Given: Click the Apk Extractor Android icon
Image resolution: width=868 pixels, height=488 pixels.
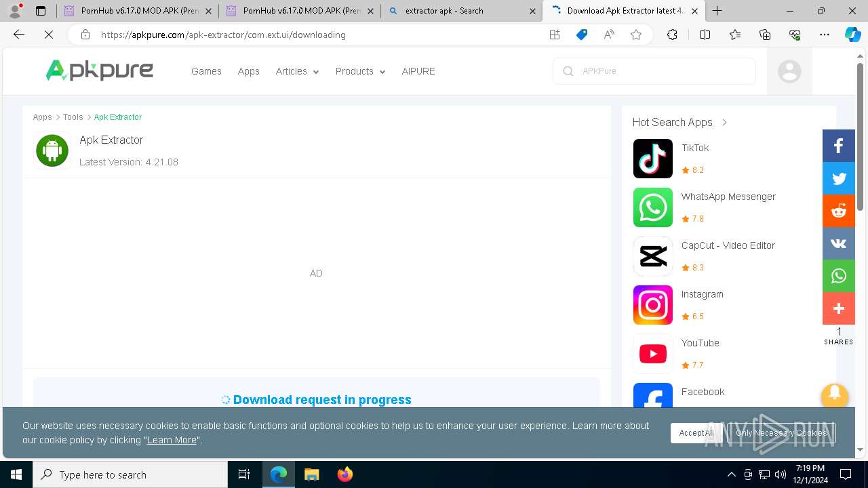Looking at the screenshot, I should pyautogui.click(x=52, y=150).
